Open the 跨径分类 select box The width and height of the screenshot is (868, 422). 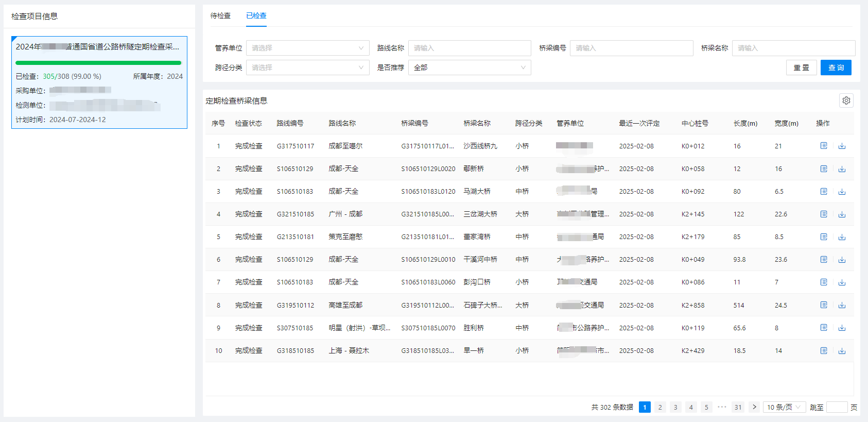pos(307,67)
